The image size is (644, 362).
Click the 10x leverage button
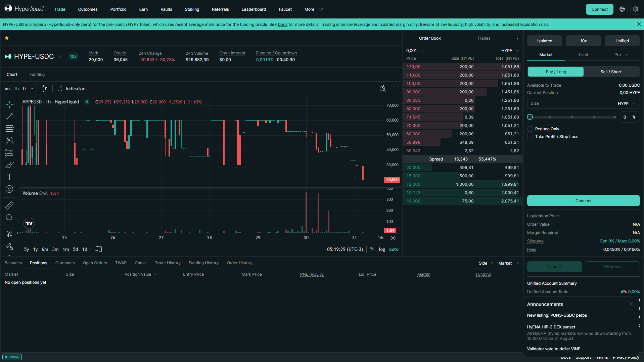(584, 41)
